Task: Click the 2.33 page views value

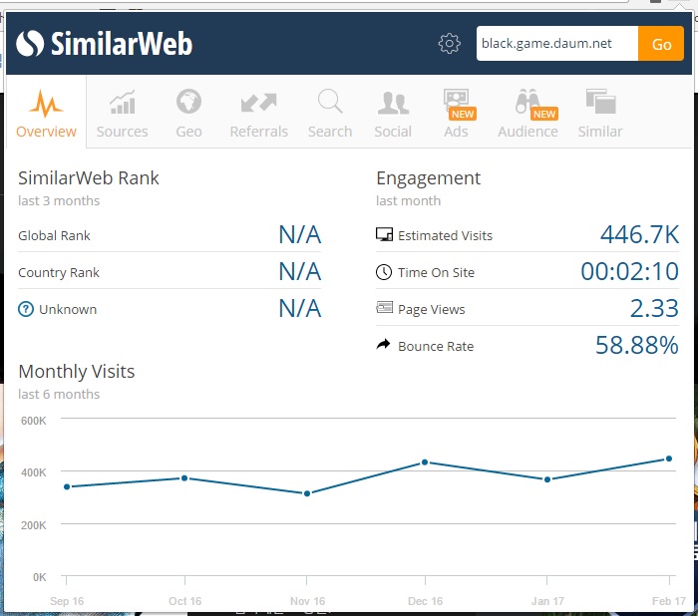Action: click(x=654, y=308)
